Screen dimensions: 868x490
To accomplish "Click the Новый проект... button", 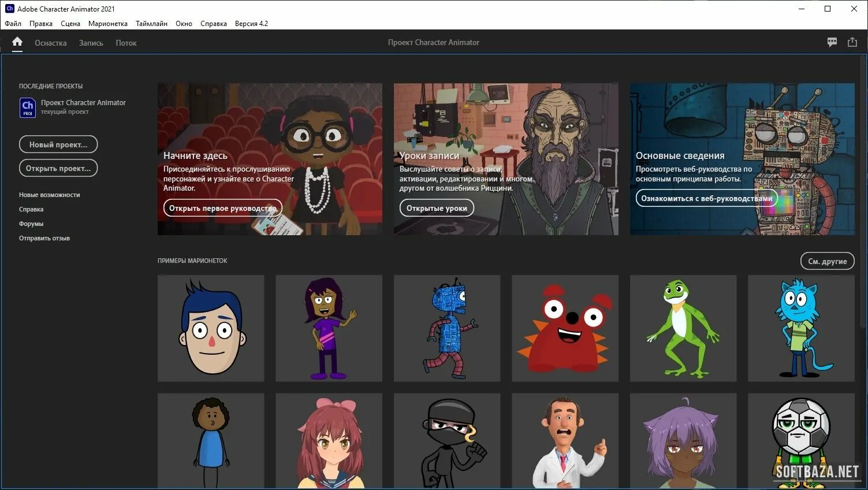I will (x=58, y=144).
